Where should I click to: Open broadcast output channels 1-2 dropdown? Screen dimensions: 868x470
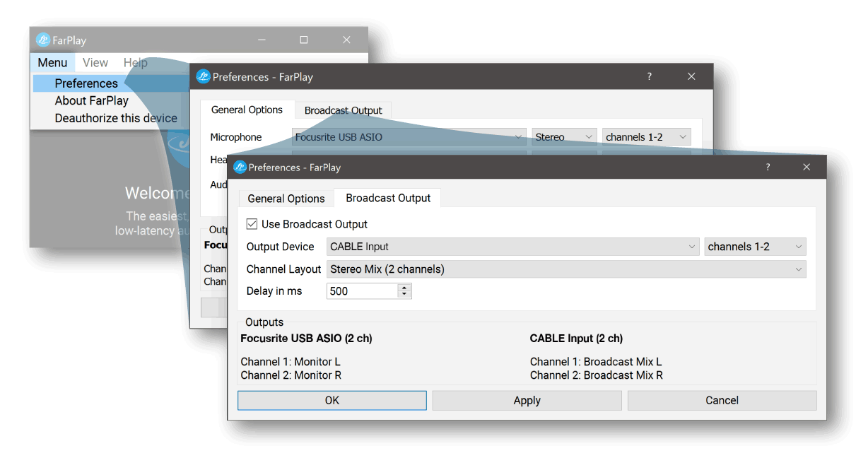(755, 247)
